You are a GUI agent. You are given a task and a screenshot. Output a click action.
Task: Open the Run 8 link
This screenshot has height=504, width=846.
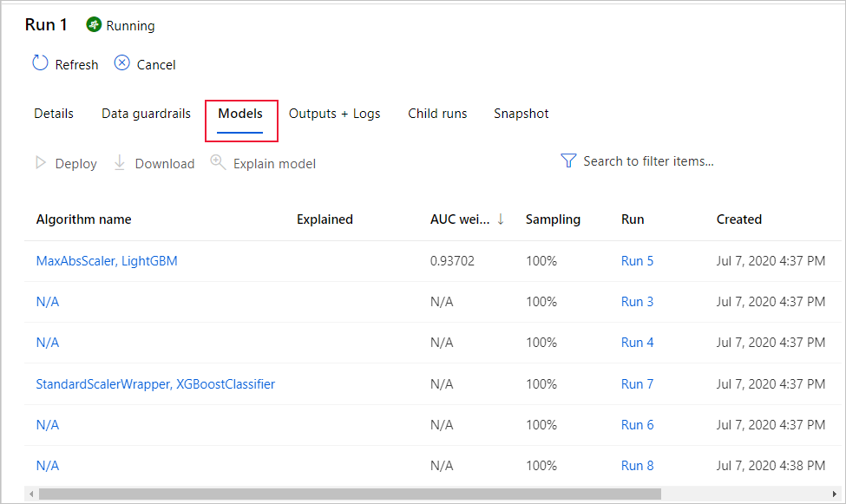pyautogui.click(x=637, y=466)
